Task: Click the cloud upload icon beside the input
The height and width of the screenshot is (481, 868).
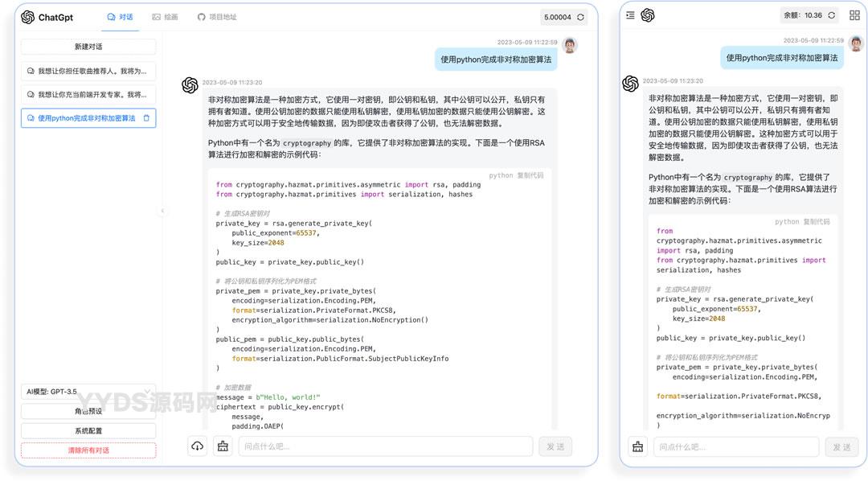Action: tap(197, 446)
